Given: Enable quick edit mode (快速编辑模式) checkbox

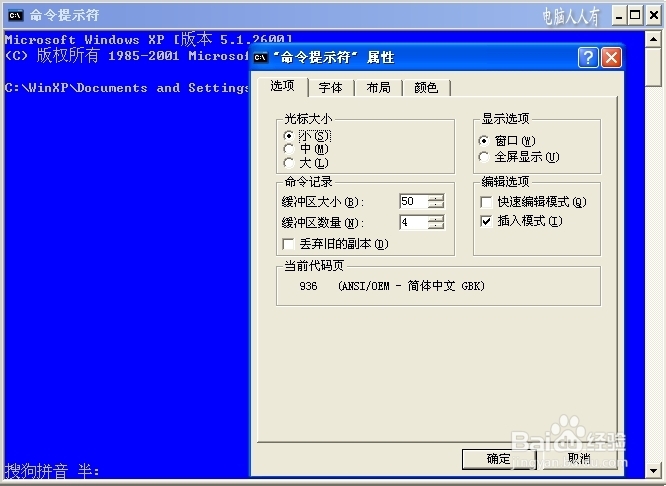Looking at the screenshot, I should click(x=486, y=202).
